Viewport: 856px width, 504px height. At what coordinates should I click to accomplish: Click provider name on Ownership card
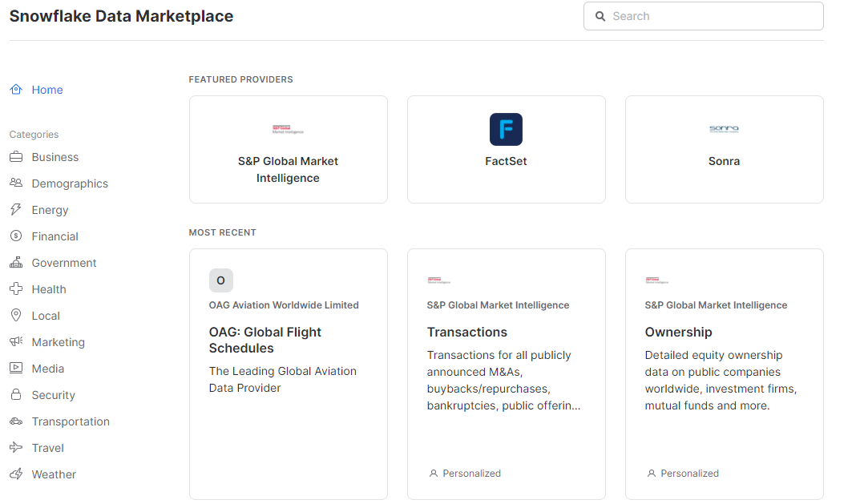[716, 305]
